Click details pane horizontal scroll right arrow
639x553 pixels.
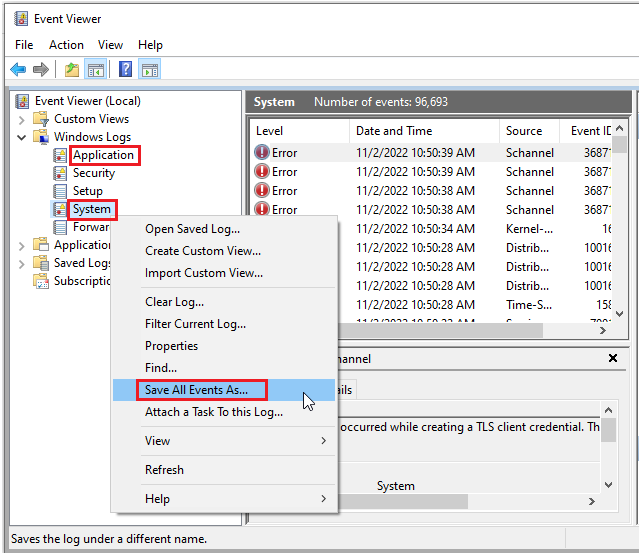tap(592, 501)
